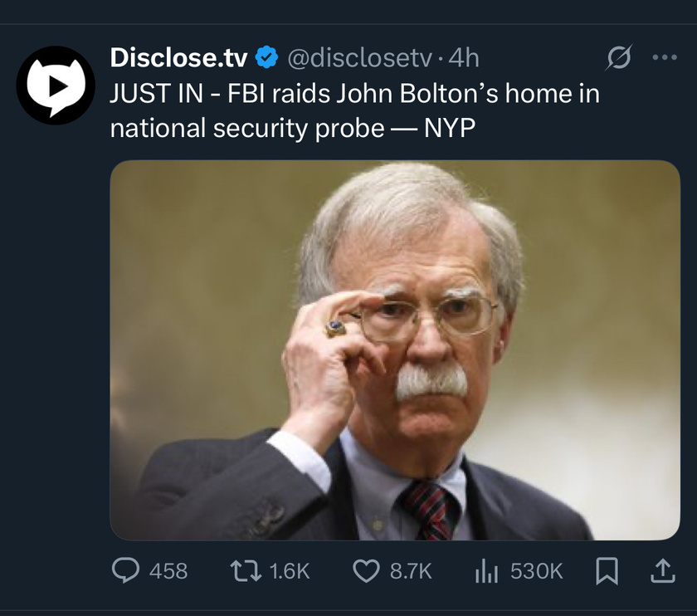
Task: Click the repost arrows icon
Action: pos(246,570)
